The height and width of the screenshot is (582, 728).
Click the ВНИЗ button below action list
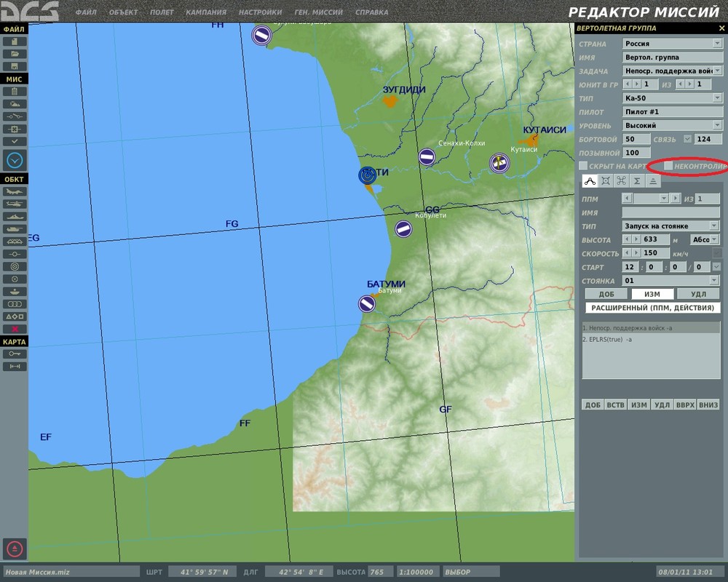click(x=708, y=405)
